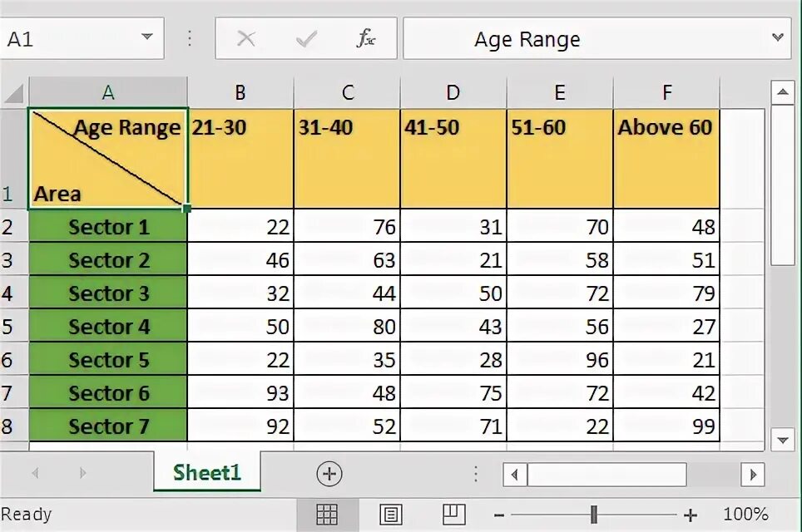This screenshot has width=802, height=532.
Task: Select row 1 header
Action: coord(14,159)
